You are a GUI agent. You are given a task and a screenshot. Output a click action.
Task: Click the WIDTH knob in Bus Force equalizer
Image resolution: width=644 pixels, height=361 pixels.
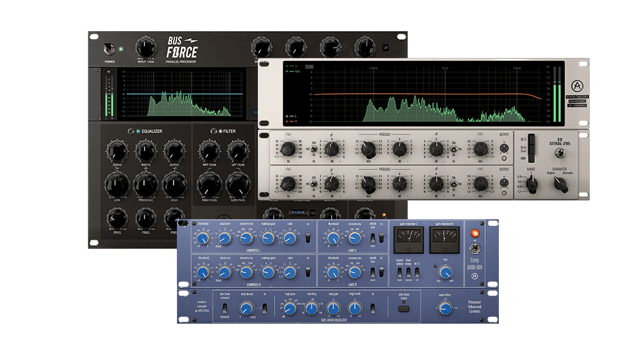146,151
